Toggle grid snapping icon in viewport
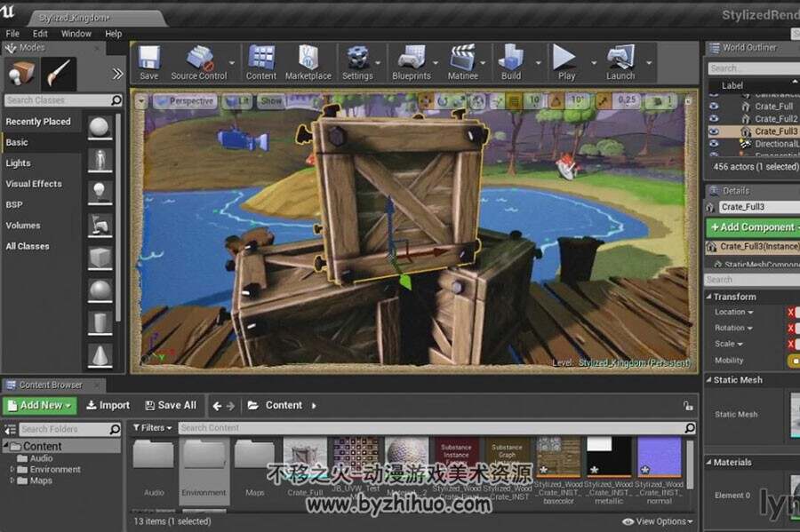The image size is (800, 532). (x=514, y=101)
